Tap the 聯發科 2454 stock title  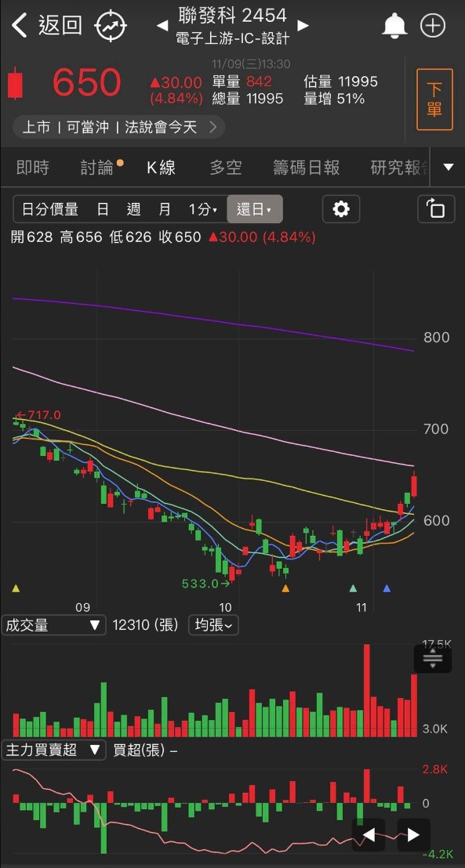coord(233,15)
